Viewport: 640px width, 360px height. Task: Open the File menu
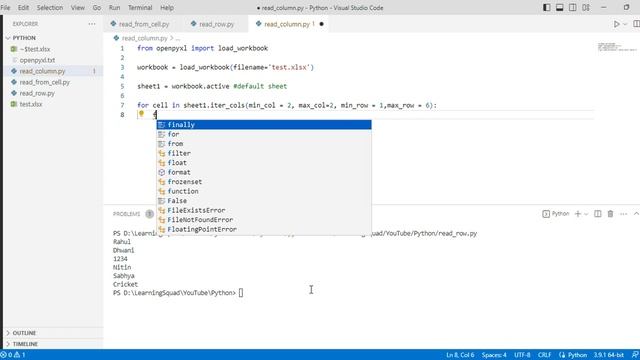pyautogui.click(x=5, y=7)
